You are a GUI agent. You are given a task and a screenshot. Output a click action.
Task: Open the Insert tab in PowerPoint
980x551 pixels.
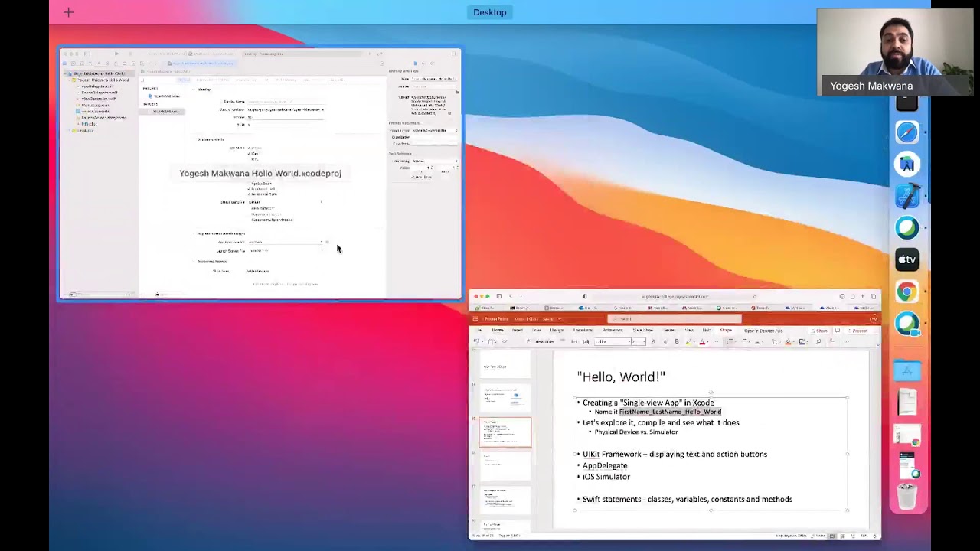(x=518, y=331)
